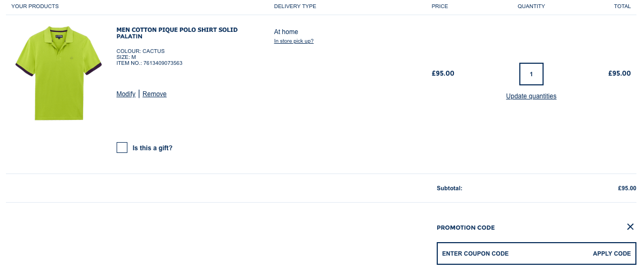The image size is (644, 274).
Task: Remove the polo shirt from the basket
Action: click(154, 94)
